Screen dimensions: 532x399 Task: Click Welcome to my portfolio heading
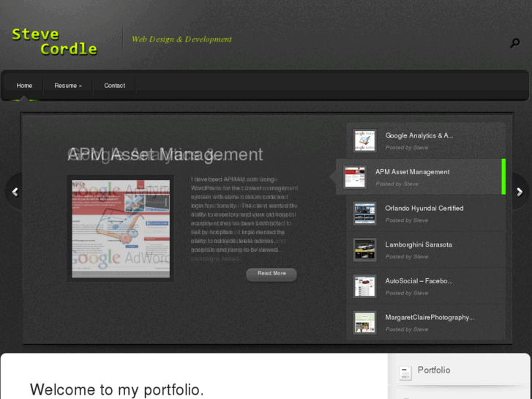(116, 389)
